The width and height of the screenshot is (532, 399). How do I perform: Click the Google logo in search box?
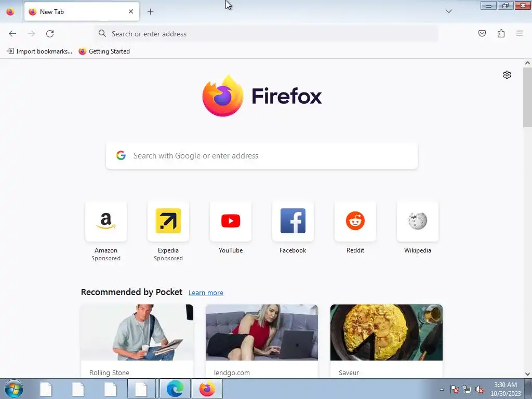pos(121,155)
